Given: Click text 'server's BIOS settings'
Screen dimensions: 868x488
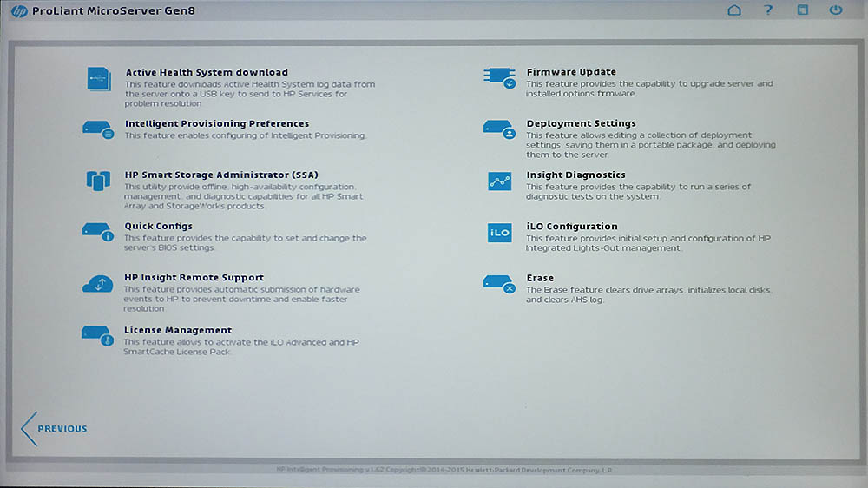Looking at the screenshot, I should coord(168,248).
